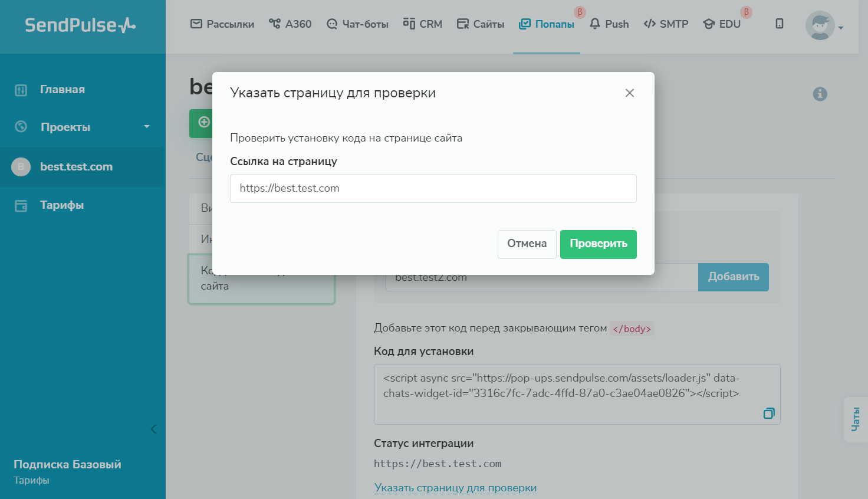
Task: Copy the installation code with copy icon
Action: pos(769,413)
